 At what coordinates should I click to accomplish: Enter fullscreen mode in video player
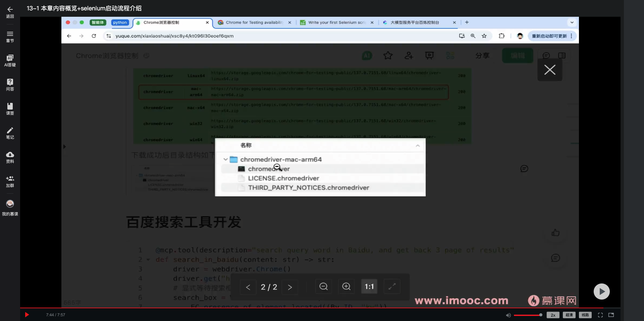(600, 315)
